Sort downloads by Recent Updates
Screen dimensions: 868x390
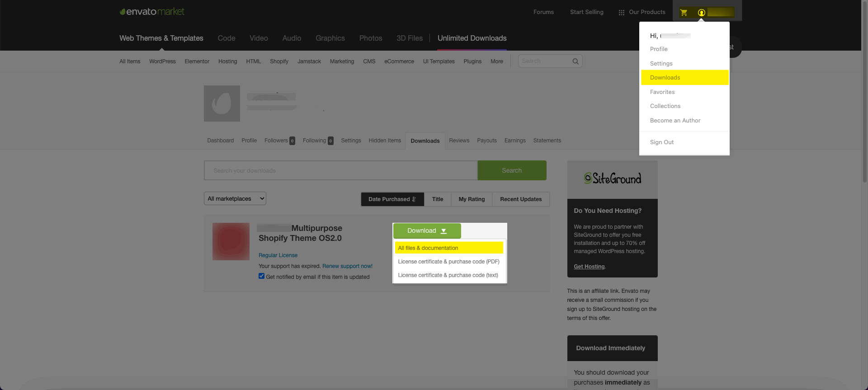pyautogui.click(x=521, y=199)
